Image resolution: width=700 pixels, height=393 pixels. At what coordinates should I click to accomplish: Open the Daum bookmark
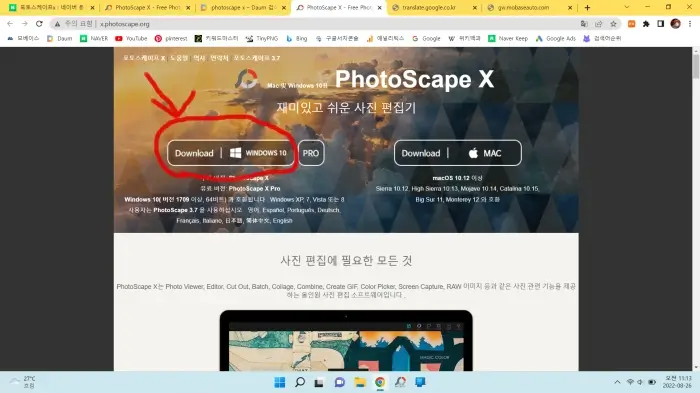coord(60,38)
